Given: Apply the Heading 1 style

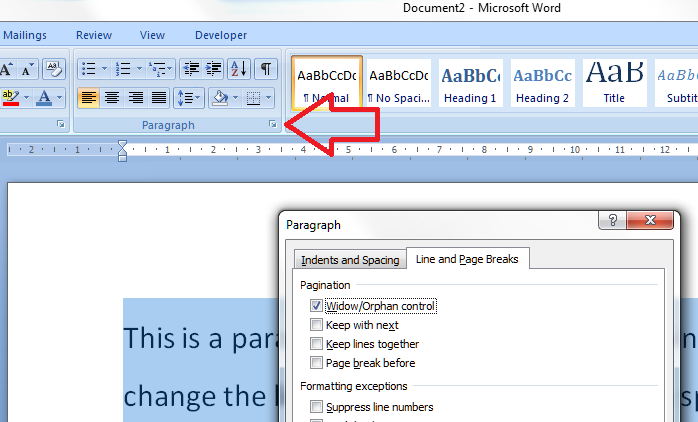Looking at the screenshot, I should (x=470, y=83).
